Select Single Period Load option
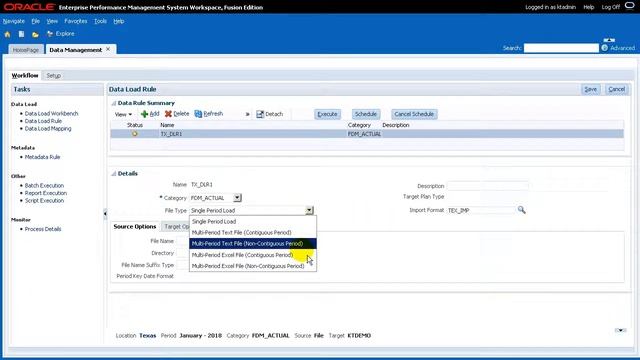The width and height of the screenshot is (640, 360). (253, 222)
